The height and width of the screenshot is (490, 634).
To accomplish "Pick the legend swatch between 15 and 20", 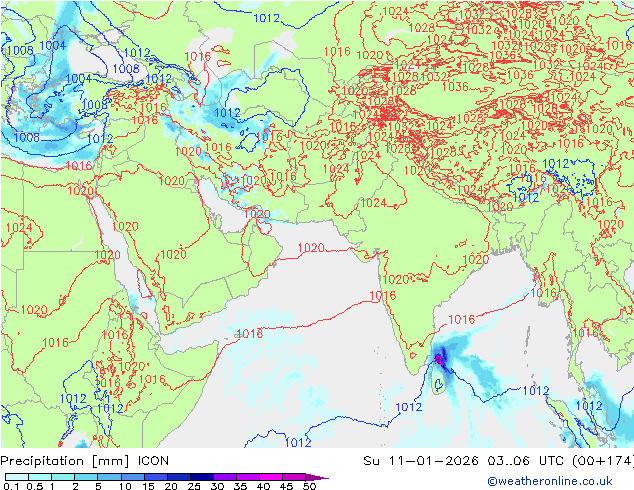I will pyautogui.click(x=155, y=477).
